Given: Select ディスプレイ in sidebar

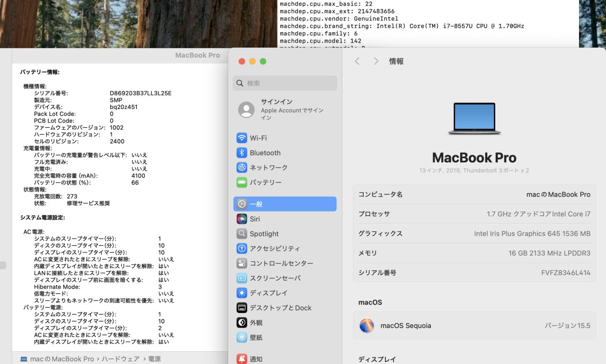Looking at the screenshot, I should pyautogui.click(x=268, y=293).
